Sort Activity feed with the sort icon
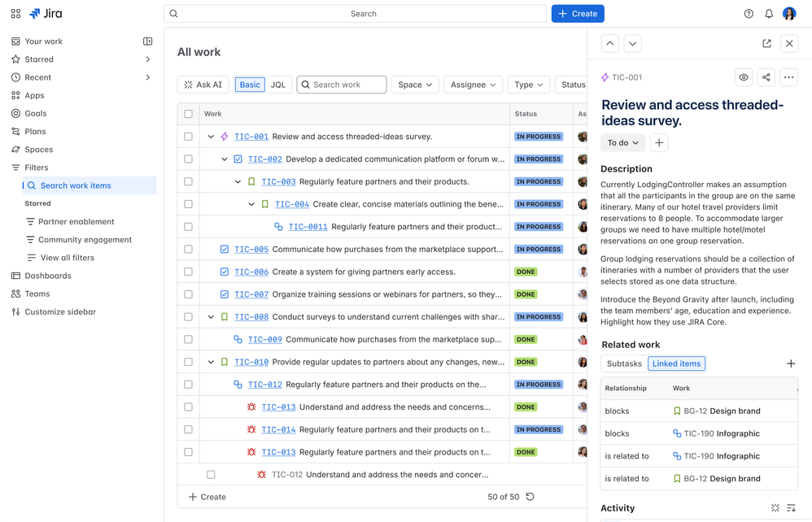The width and height of the screenshot is (812, 522). [x=790, y=507]
